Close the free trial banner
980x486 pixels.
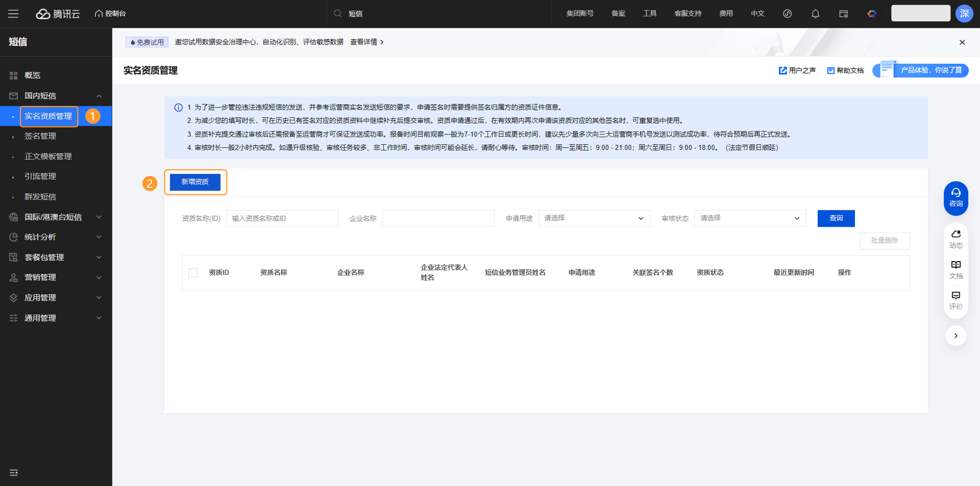(962, 42)
